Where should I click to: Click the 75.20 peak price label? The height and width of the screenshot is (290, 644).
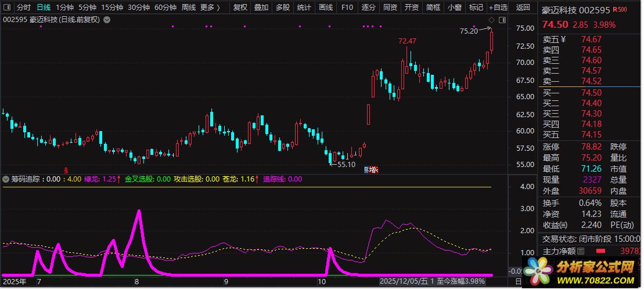[x=469, y=31]
